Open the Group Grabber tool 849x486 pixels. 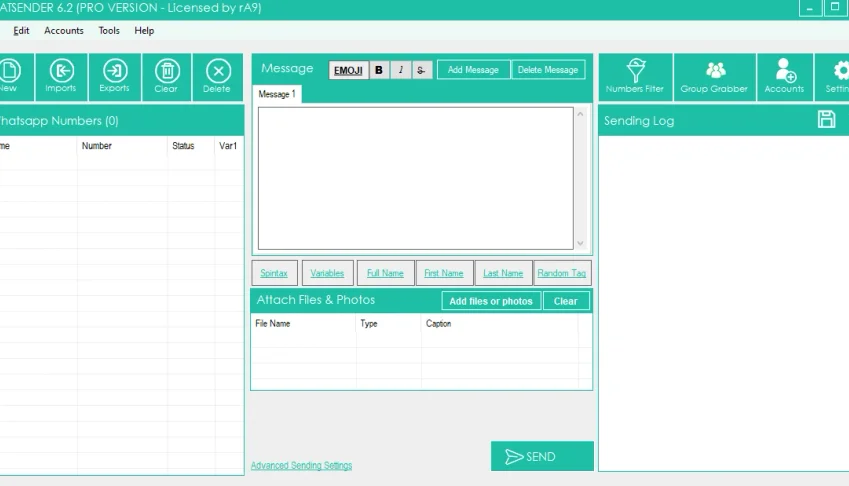pos(715,77)
